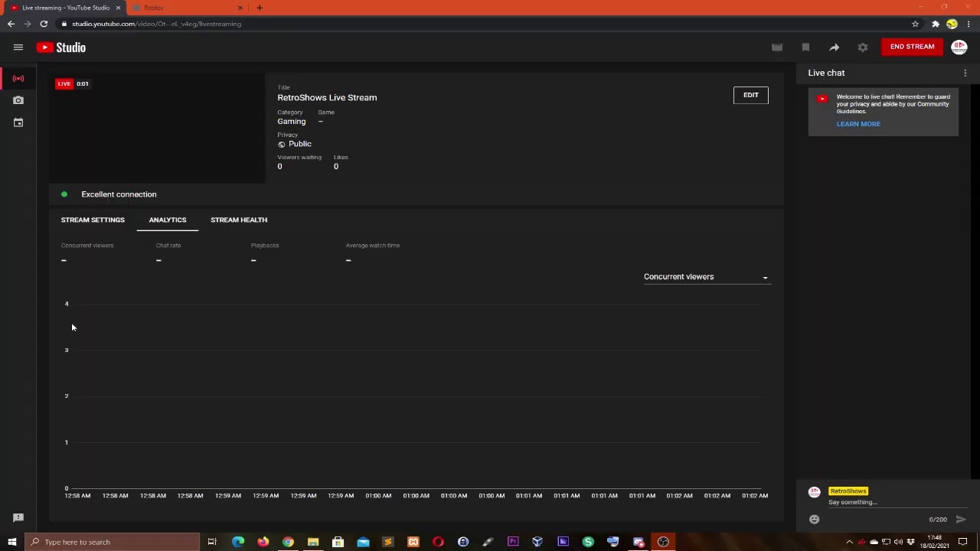Open the Opera browser from the taskbar
This screenshot has height=551, width=980.
[x=438, y=542]
